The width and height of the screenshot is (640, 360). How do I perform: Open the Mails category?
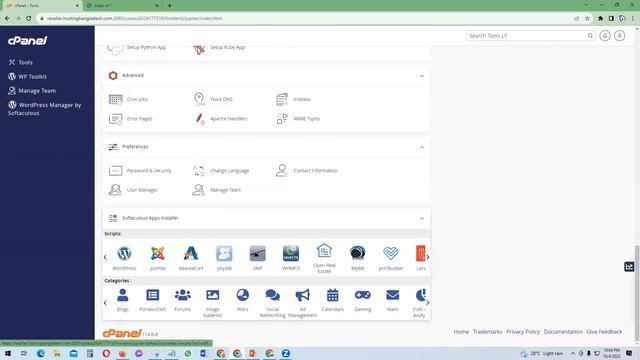393,300
